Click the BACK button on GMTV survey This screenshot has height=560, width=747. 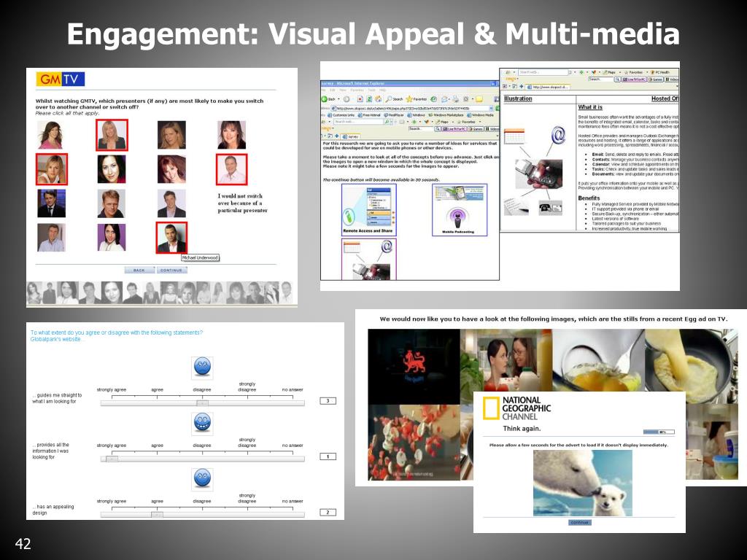click(x=139, y=270)
